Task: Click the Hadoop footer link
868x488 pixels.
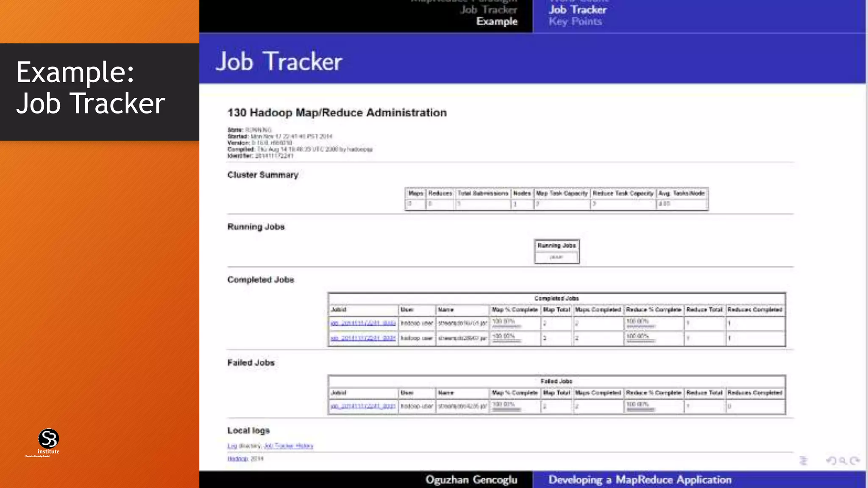Action: pos(237,459)
